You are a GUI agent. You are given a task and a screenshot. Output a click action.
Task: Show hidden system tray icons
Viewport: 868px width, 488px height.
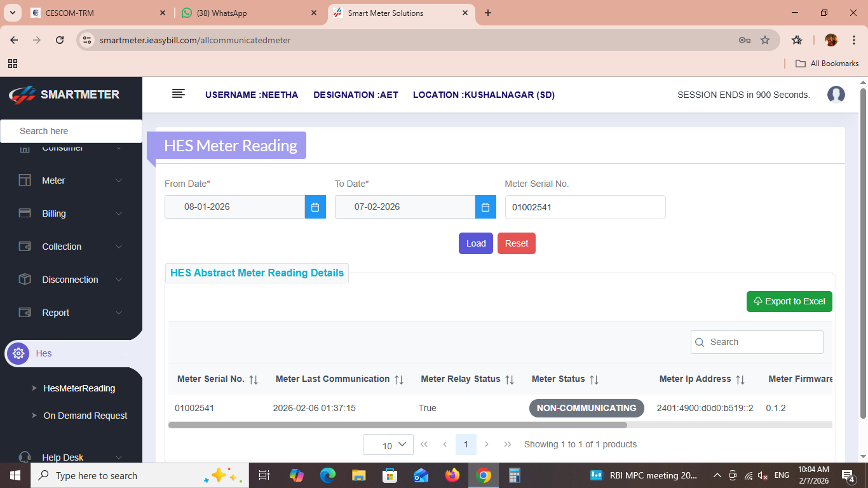point(717,475)
